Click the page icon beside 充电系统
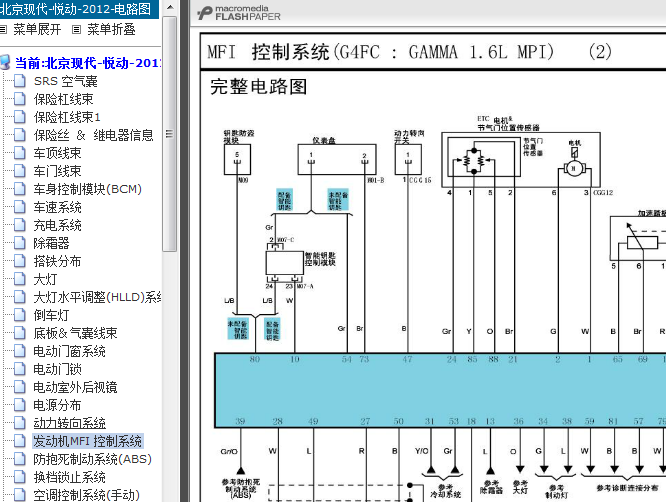 click(x=20, y=225)
